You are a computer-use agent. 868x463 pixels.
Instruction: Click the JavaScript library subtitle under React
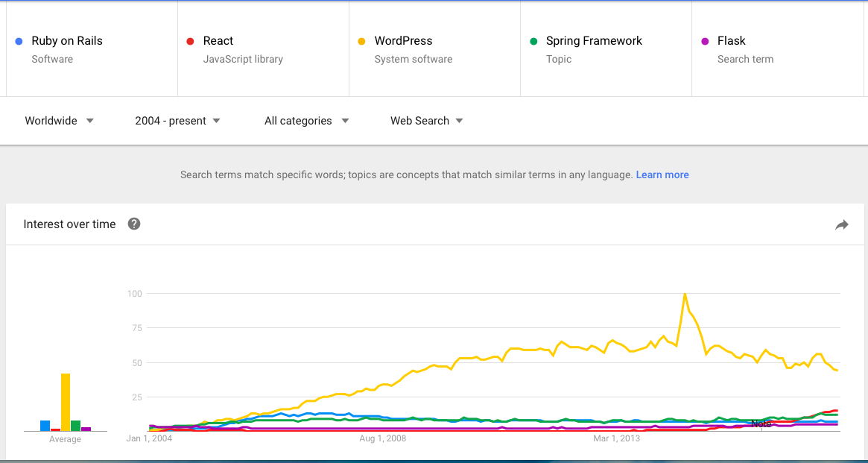click(x=243, y=59)
